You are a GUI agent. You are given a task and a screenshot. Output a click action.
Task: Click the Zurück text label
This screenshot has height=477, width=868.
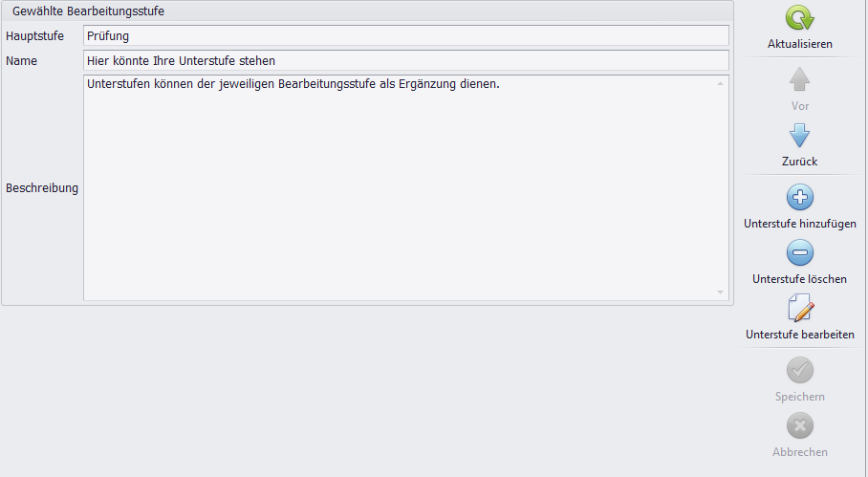point(799,162)
